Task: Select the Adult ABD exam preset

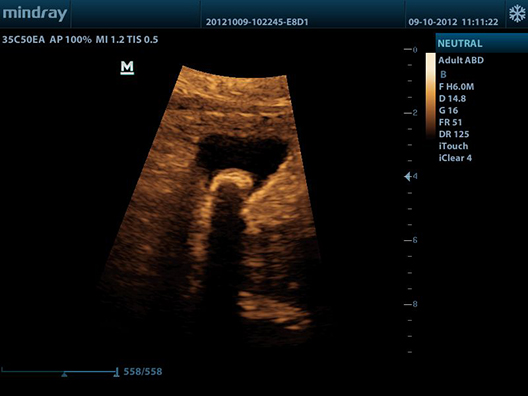Action: point(461,60)
